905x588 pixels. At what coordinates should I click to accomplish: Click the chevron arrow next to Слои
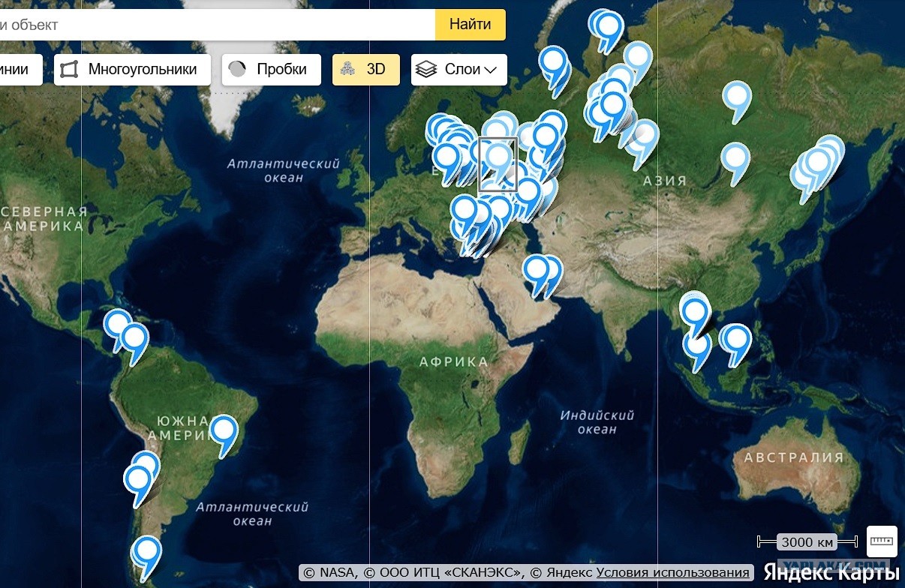[x=491, y=70]
